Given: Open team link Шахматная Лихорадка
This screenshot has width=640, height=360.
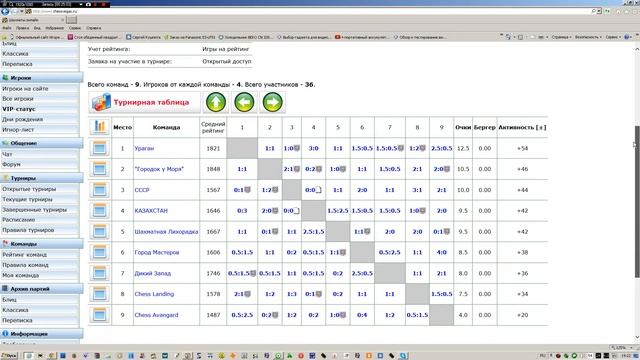Looking at the screenshot, I should point(166,231).
